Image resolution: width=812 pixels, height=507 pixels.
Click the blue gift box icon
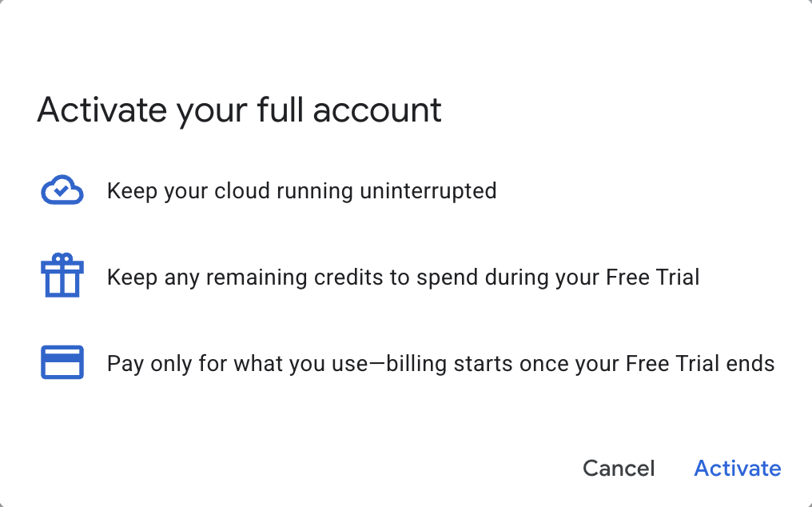click(62, 277)
